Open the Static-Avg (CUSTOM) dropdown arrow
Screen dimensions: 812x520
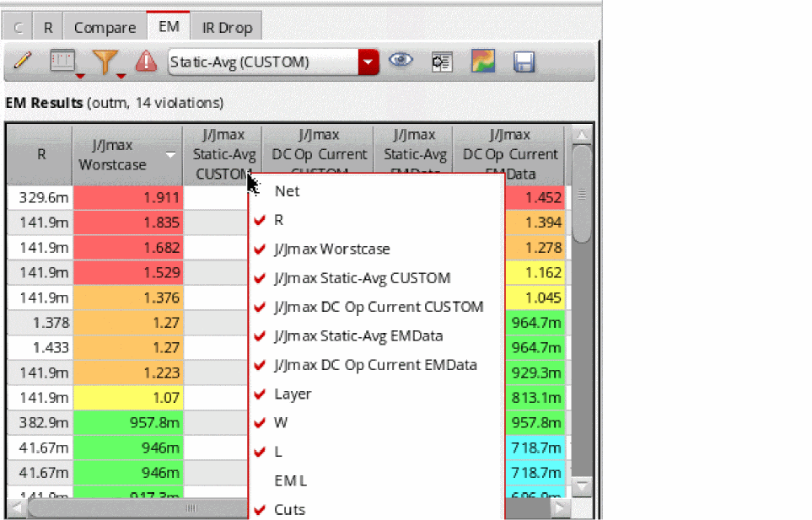pyautogui.click(x=368, y=62)
